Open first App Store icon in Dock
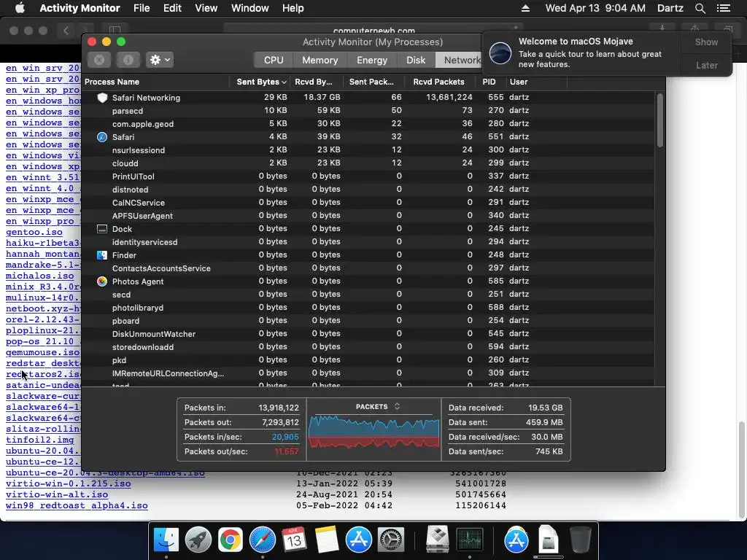This screenshot has width=747, height=560. tap(358, 540)
